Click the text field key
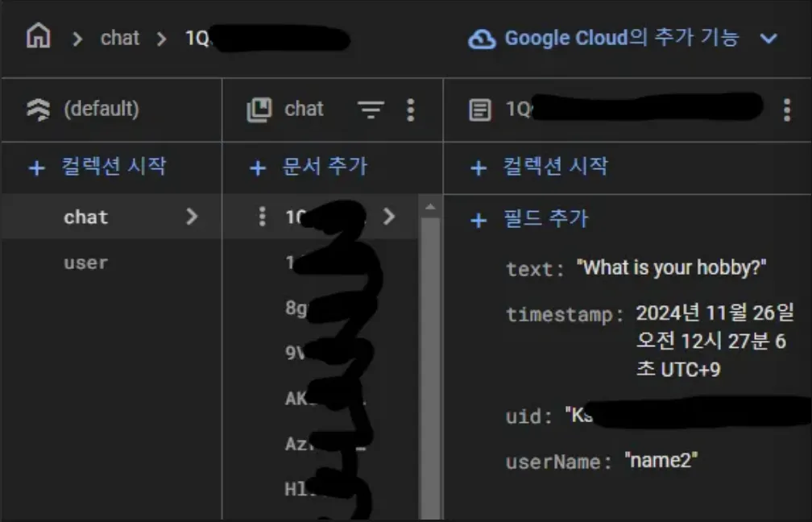 (534, 269)
